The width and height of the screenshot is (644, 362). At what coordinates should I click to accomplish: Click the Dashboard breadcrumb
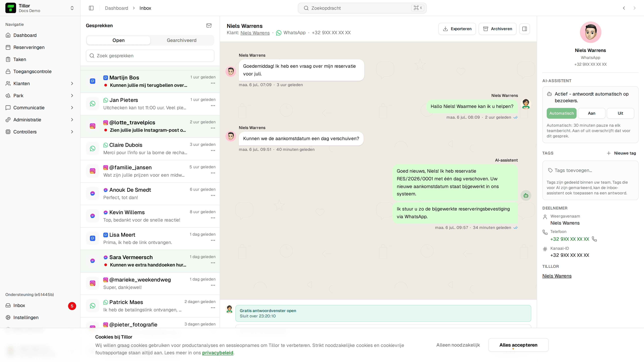117,8
